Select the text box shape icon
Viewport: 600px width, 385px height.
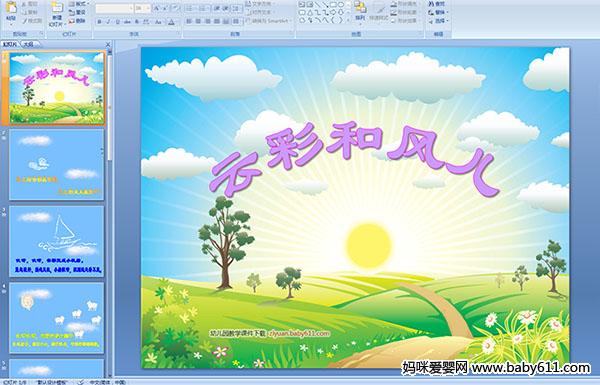click(302, 4)
